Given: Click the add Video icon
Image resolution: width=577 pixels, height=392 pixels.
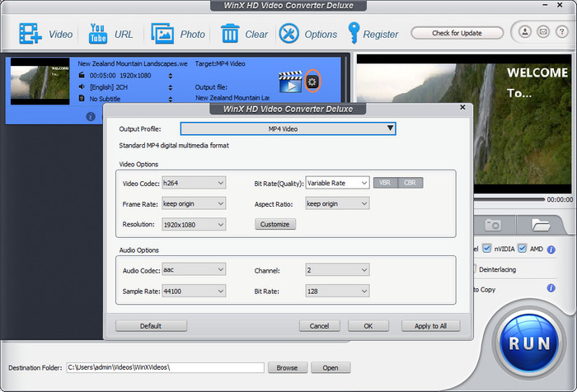Looking at the screenshot, I should tap(30, 34).
